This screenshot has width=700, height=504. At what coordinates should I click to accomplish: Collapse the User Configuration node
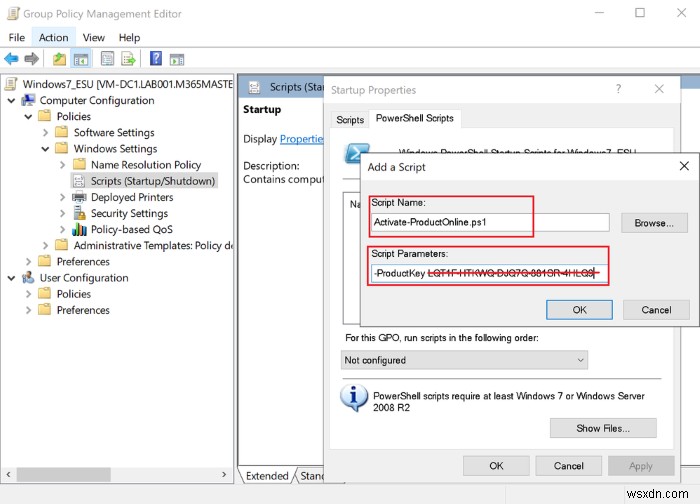pyautogui.click(x=12, y=278)
